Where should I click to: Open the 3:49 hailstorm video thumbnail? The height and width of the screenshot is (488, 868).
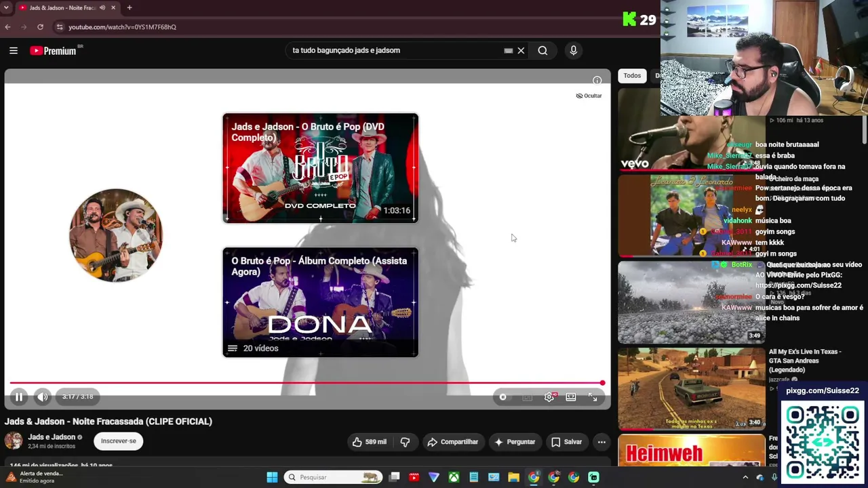pos(691,302)
